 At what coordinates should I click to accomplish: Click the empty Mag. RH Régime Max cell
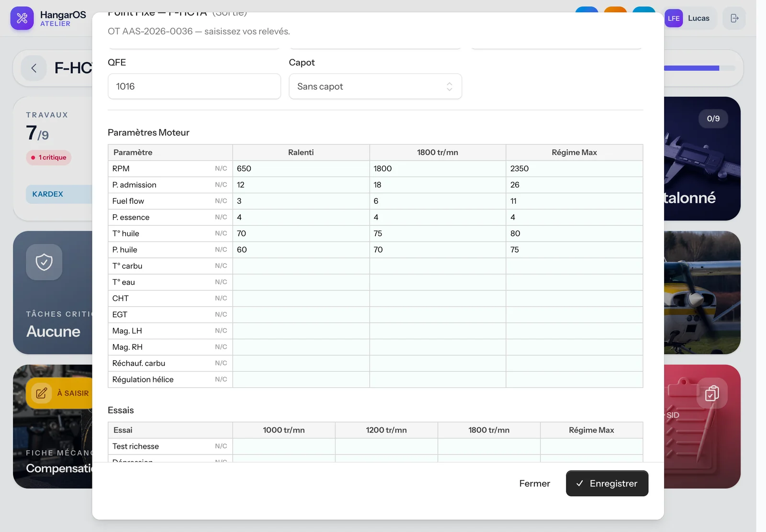coord(574,347)
